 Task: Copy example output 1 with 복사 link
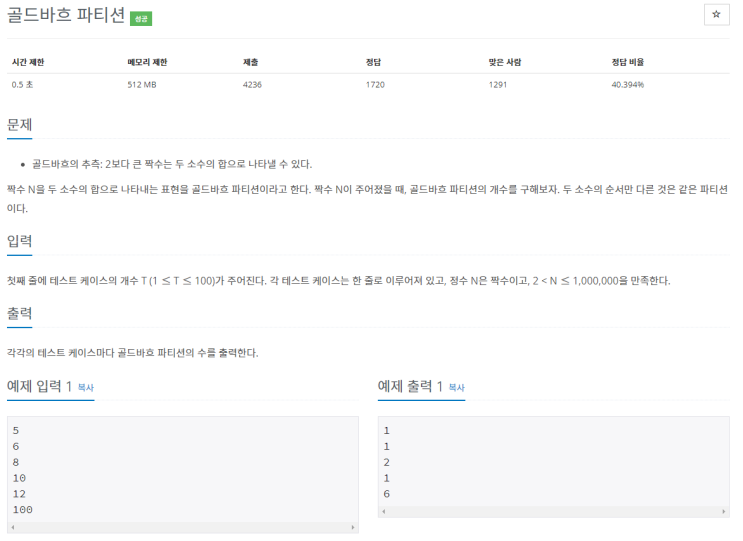click(456, 388)
